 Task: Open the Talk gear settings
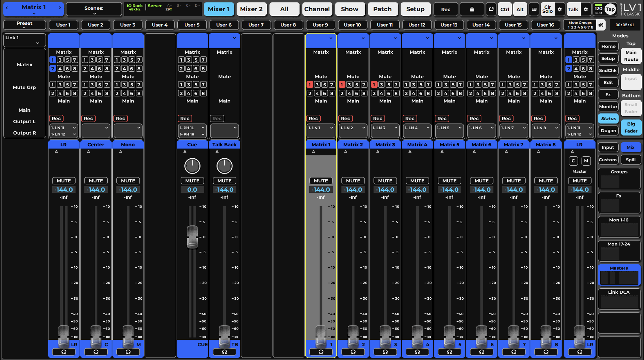pyautogui.click(x=586, y=9)
